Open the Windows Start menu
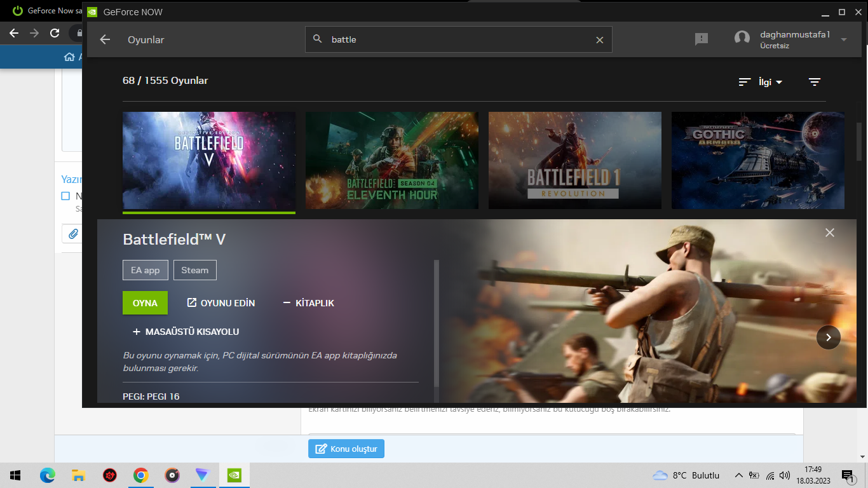Image resolution: width=868 pixels, height=488 pixels. click(x=15, y=475)
